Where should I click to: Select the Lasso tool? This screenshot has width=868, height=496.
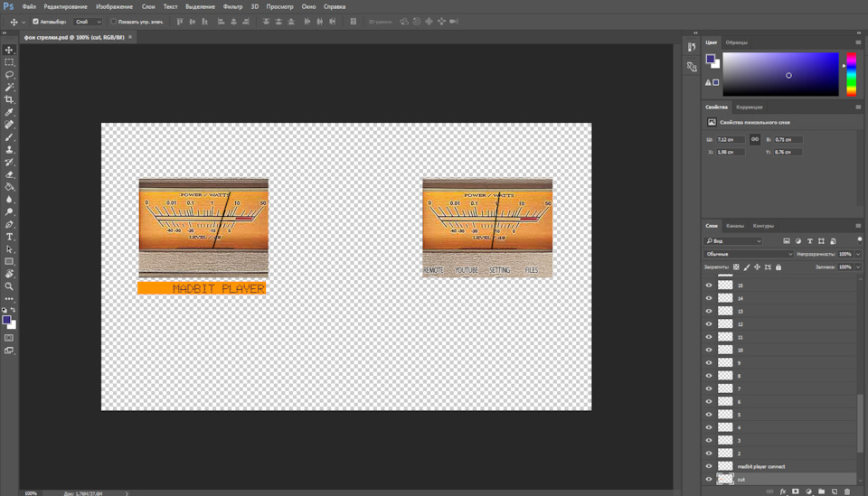9,75
